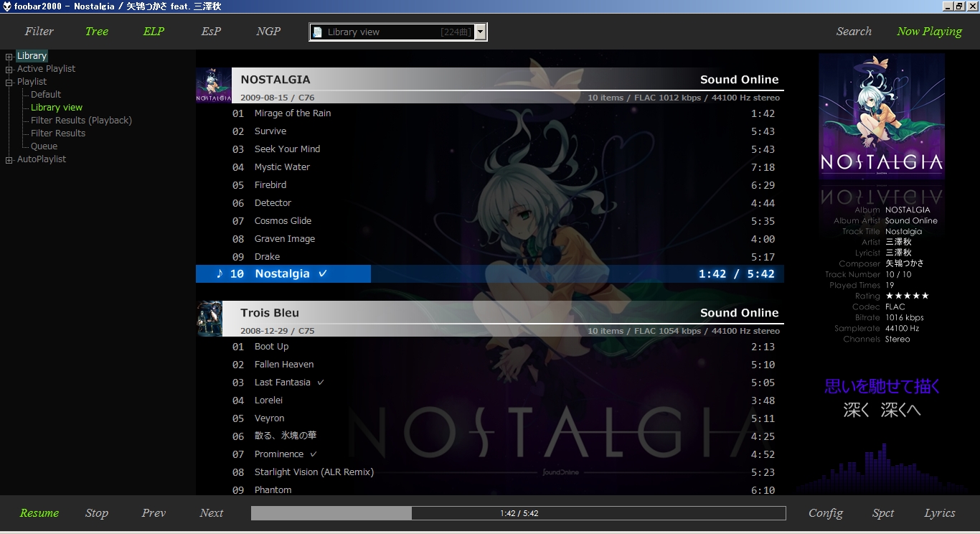Select the Default playlist
This screenshot has width=980, height=534.
46,95
